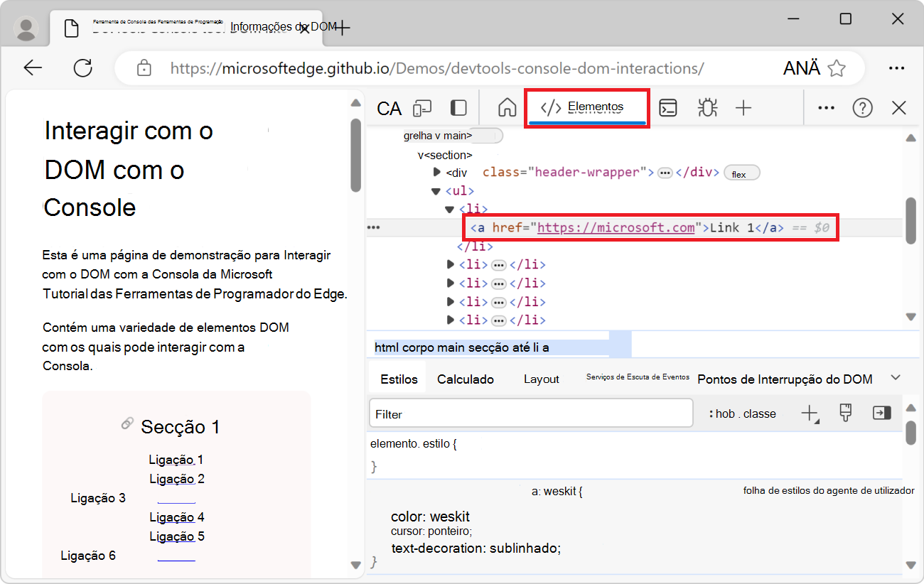Click the bug debugging icon in DevTools

[707, 107]
